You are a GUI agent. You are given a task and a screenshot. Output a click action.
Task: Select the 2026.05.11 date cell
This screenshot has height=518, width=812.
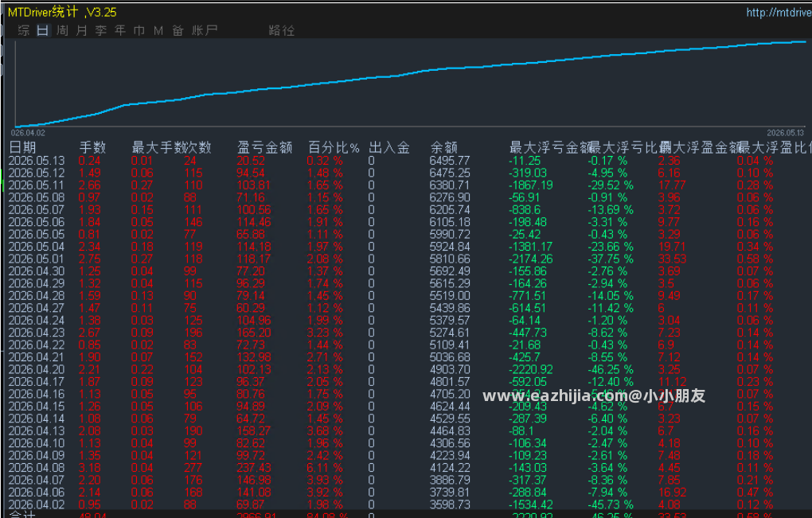[x=37, y=185]
